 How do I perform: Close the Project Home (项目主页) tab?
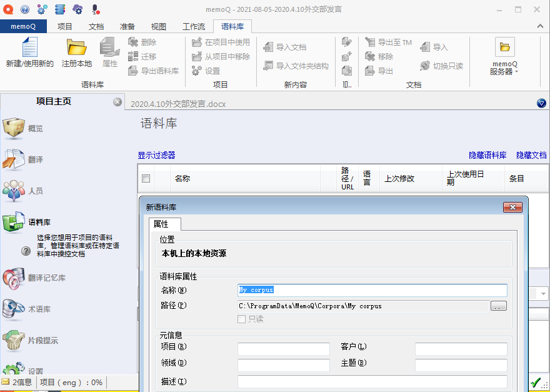pyautogui.click(x=117, y=102)
